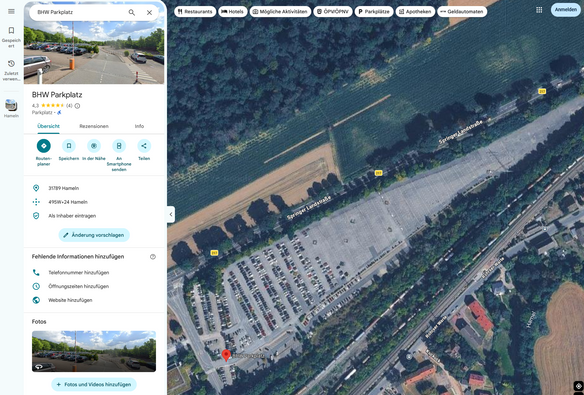Switch to the Übersicht tab

tap(48, 126)
